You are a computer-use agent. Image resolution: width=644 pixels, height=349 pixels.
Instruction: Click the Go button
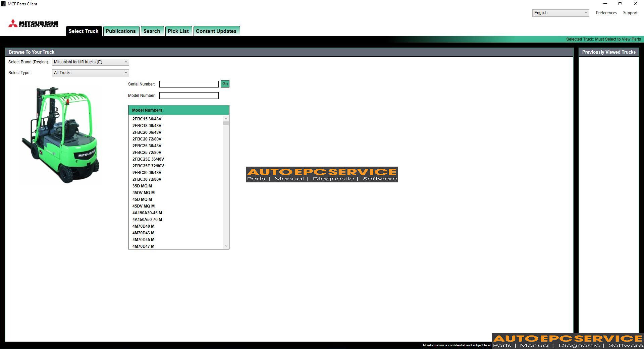(225, 84)
